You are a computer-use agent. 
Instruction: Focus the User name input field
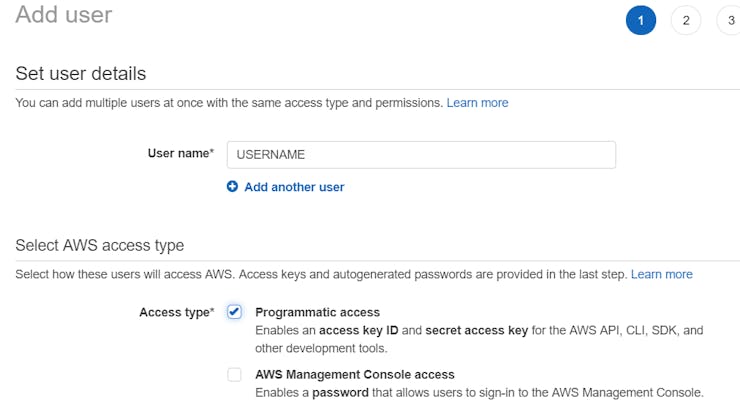pyautogui.click(x=421, y=155)
